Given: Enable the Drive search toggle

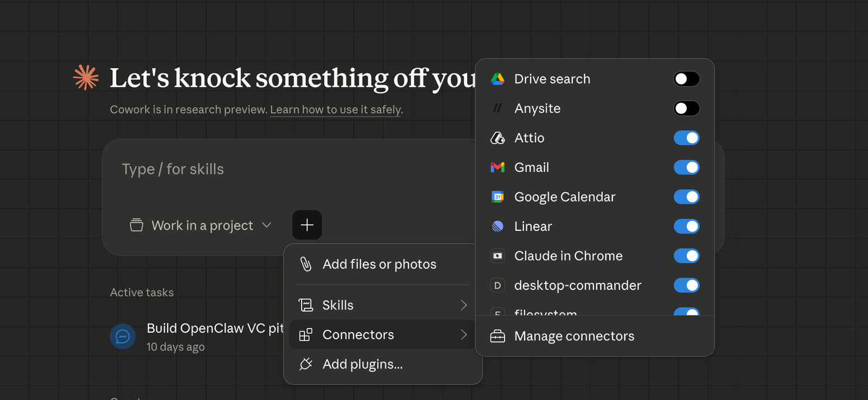Looking at the screenshot, I should click(686, 79).
